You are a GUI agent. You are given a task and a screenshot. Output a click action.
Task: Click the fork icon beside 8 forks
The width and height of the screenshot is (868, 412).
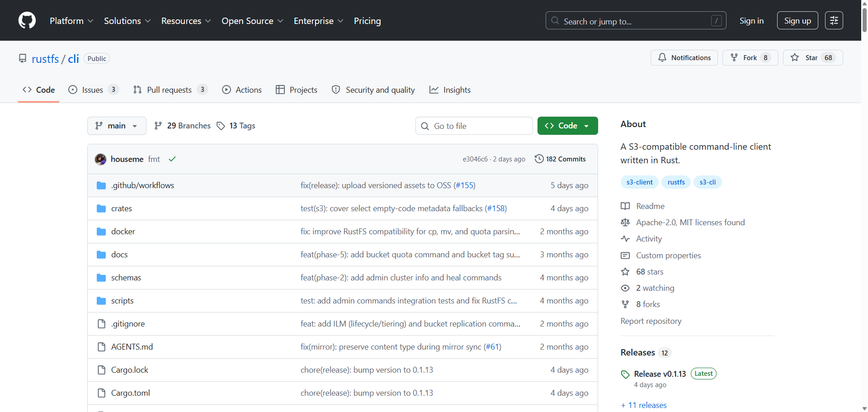625,304
